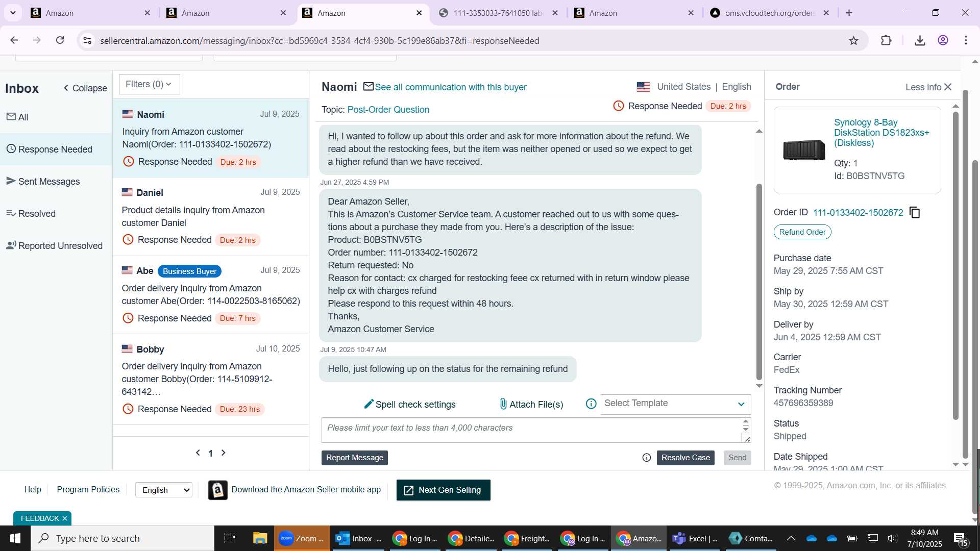Go to the previous inbox page
The width and height of the screenshot is (980, 551).
(x=198, y=453)
